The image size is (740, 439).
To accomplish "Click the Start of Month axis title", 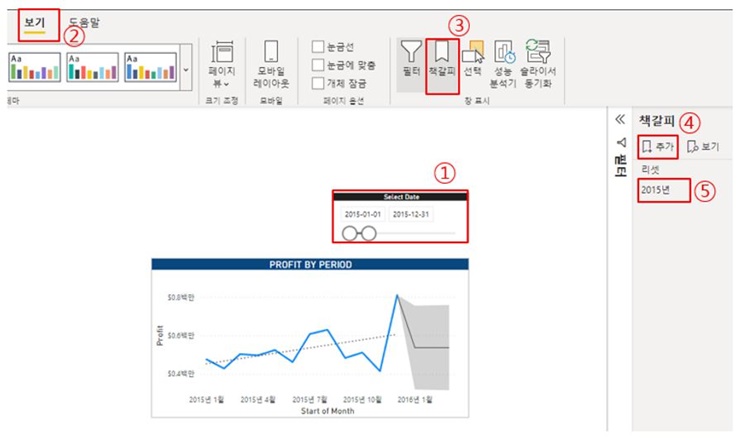I will point(328,411).
